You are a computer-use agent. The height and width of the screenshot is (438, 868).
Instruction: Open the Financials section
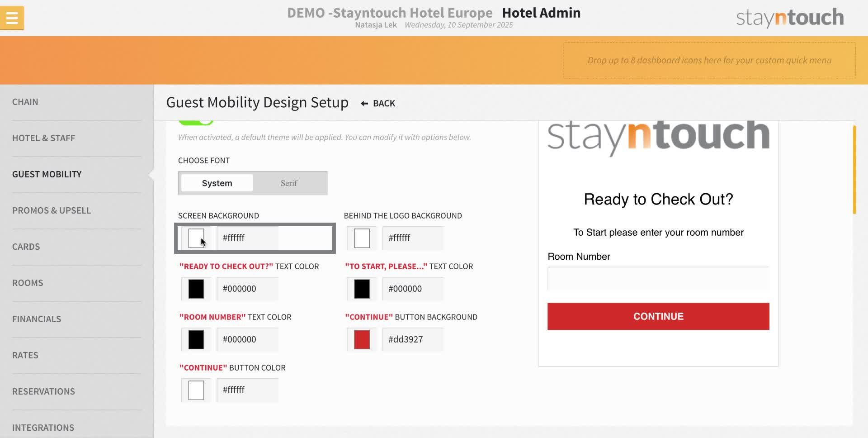pos(77,319)
